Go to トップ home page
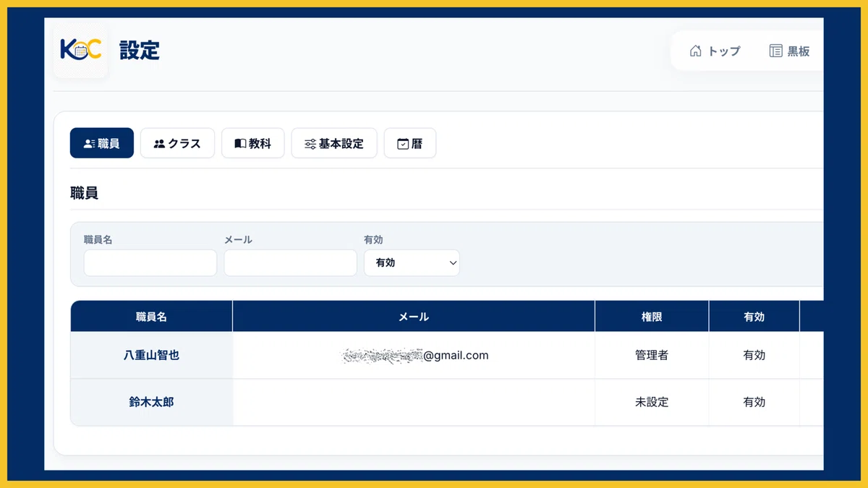This screenshot has height=488, width=868. point(715,51)
